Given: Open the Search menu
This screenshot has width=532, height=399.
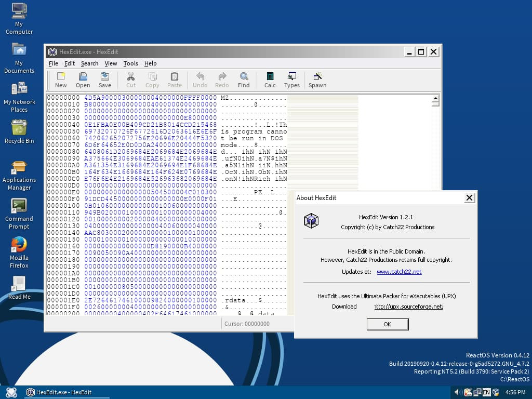Looking at the screenshot, I should pos(89,63).
